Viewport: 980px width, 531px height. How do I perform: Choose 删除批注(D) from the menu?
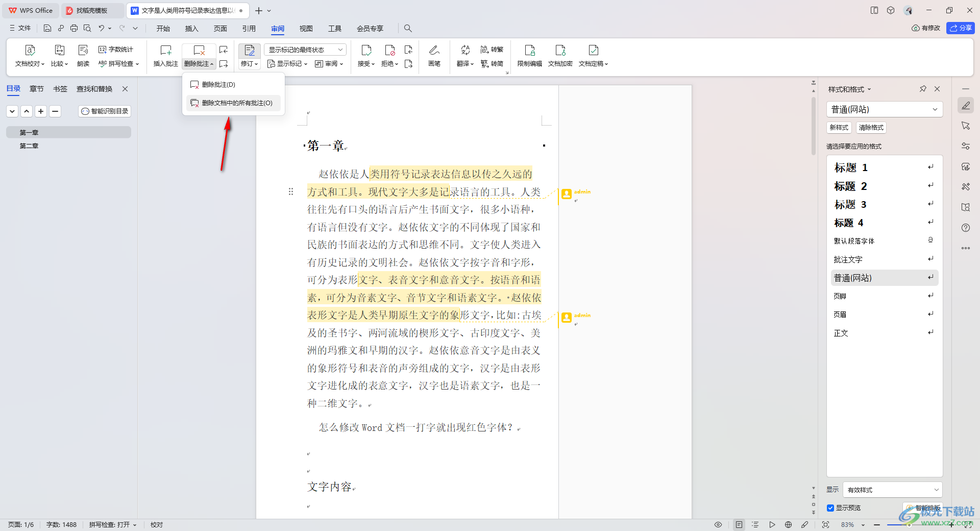point(233,85)
